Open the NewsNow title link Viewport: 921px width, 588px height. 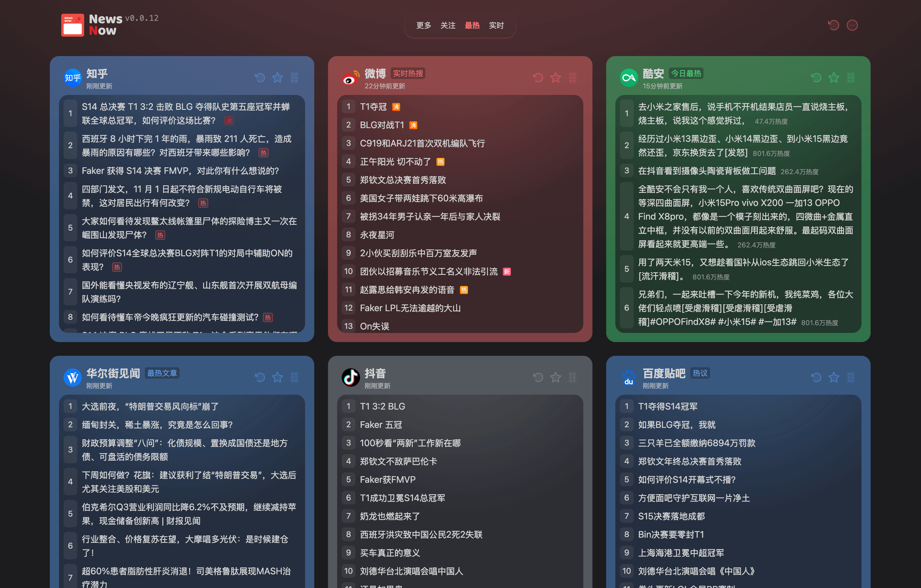click(x=105, y=25)
